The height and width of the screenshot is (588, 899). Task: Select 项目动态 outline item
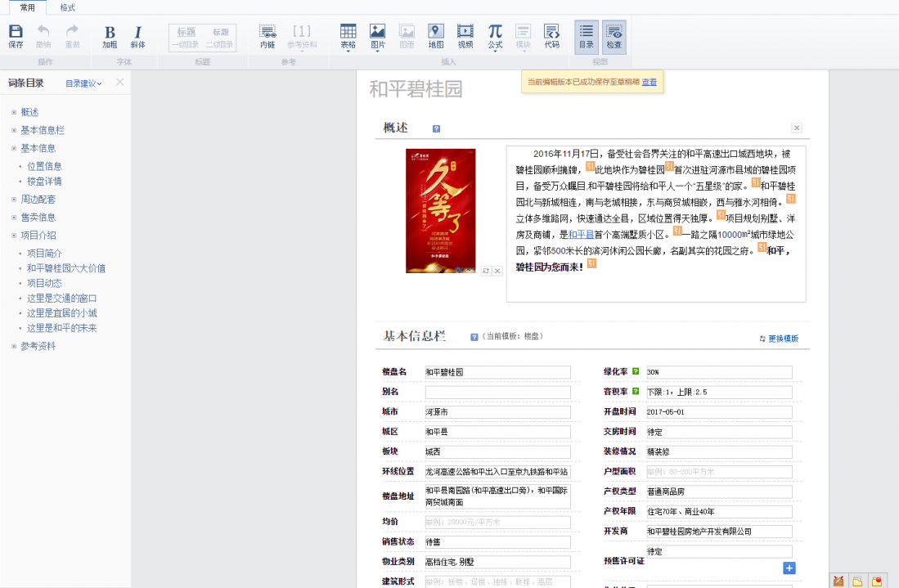point(44,283)
